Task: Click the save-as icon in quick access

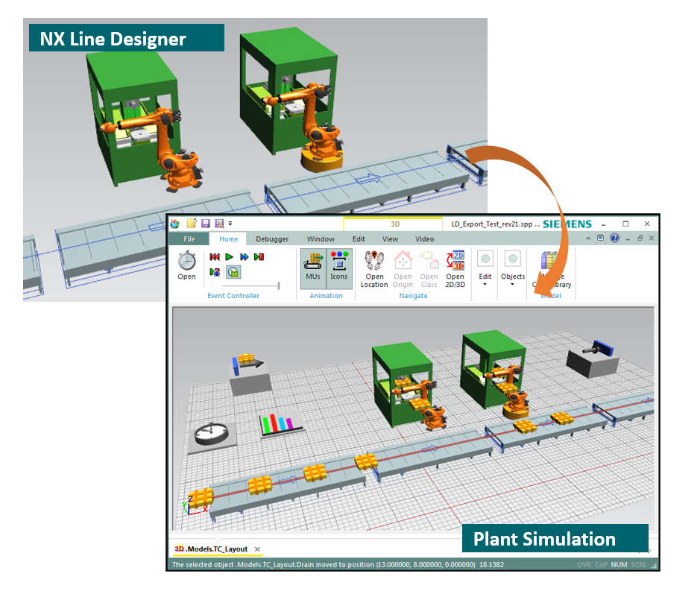Action: pos(219,224)
